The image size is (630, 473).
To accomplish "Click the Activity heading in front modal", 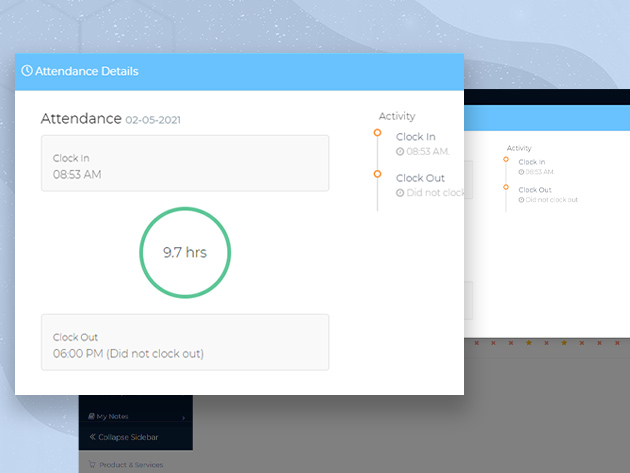I will pyautogui.click(x=397, y=116).
